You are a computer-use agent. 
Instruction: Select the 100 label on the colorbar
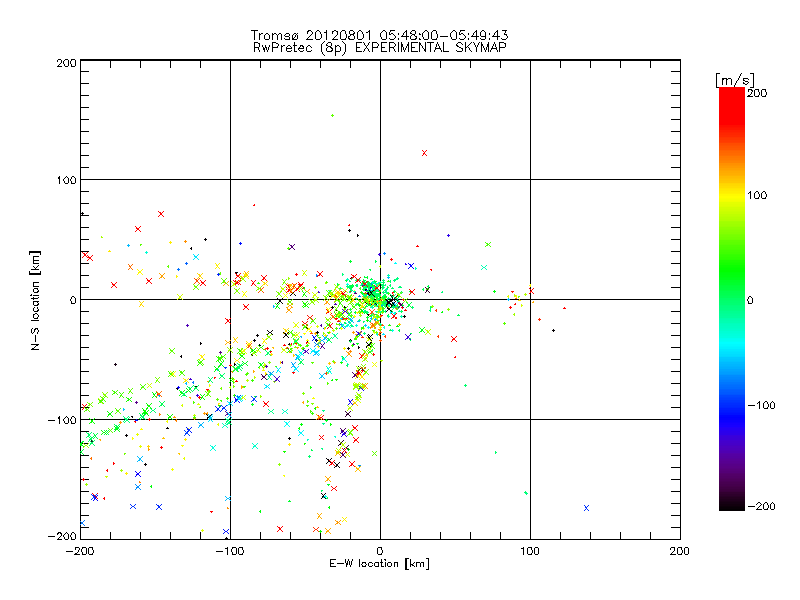pos(757,195)
